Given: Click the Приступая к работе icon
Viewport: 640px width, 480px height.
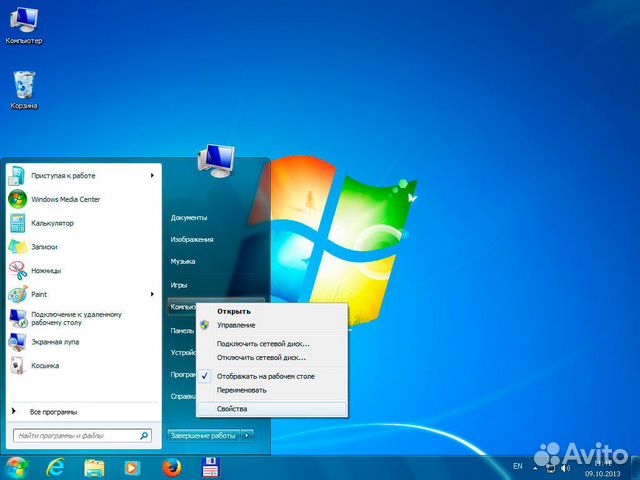Looking at the screenshot, I should pos(17,176).
